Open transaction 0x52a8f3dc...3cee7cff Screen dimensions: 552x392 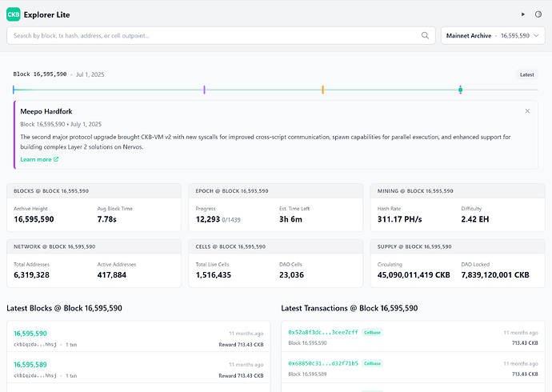pyautogui.click(x=323, y=332)
